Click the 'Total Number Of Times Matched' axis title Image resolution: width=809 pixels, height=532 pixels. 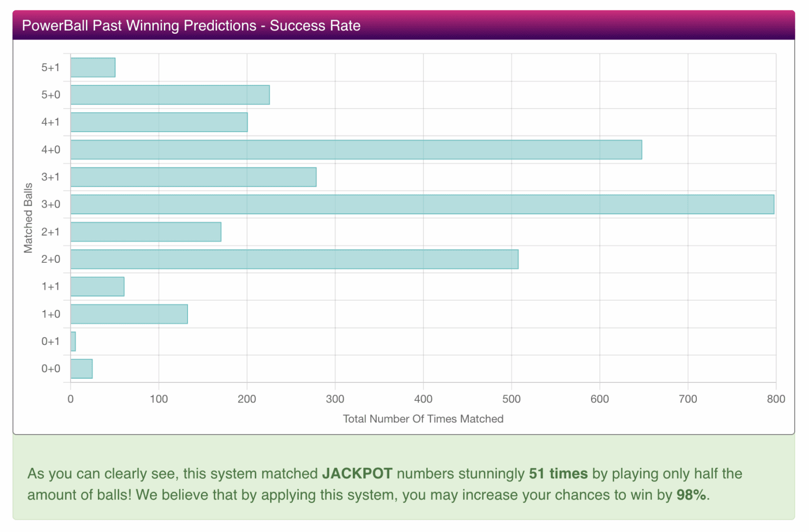pyautogui.click(x=423, y=419)
